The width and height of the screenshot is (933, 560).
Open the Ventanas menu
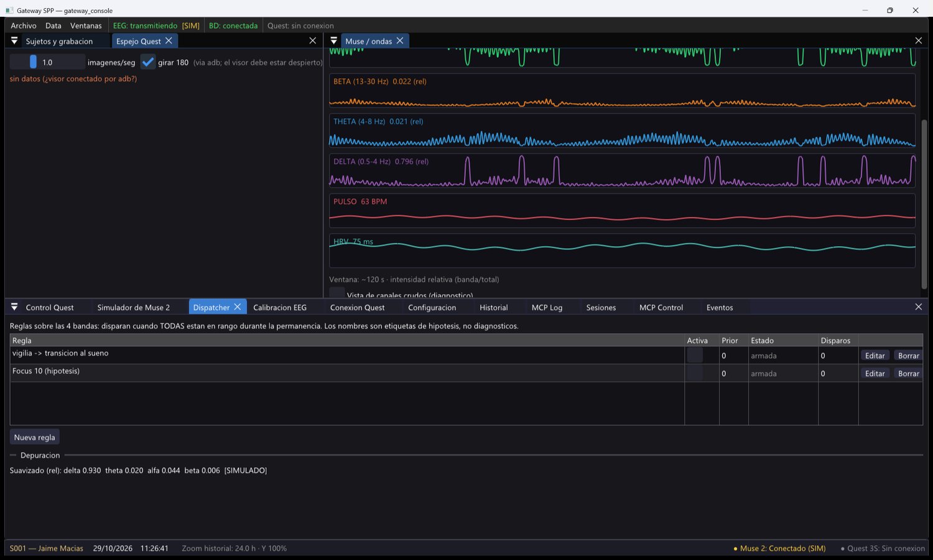point(86,25)
